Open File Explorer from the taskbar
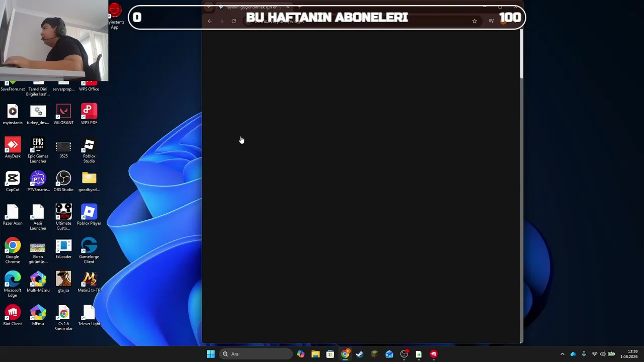This screenshot has width=644, height=362. pos(315,354)
